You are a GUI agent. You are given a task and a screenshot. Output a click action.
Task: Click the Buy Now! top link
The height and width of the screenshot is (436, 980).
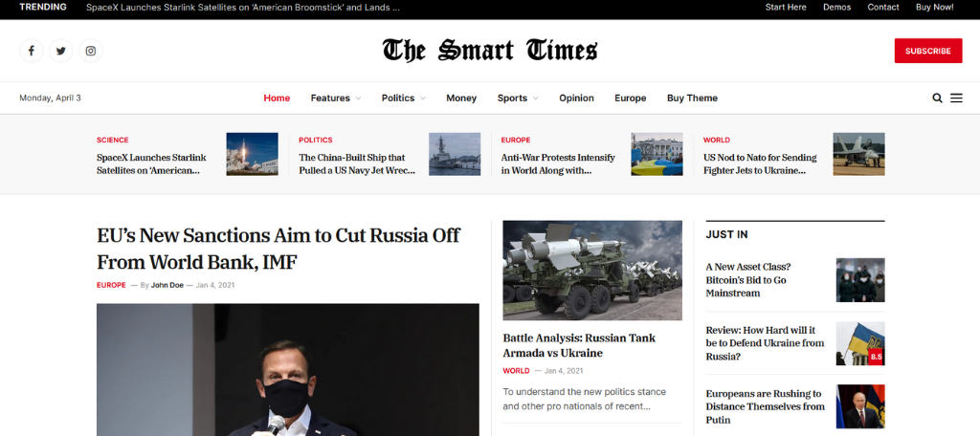click(x=934, y=8)
